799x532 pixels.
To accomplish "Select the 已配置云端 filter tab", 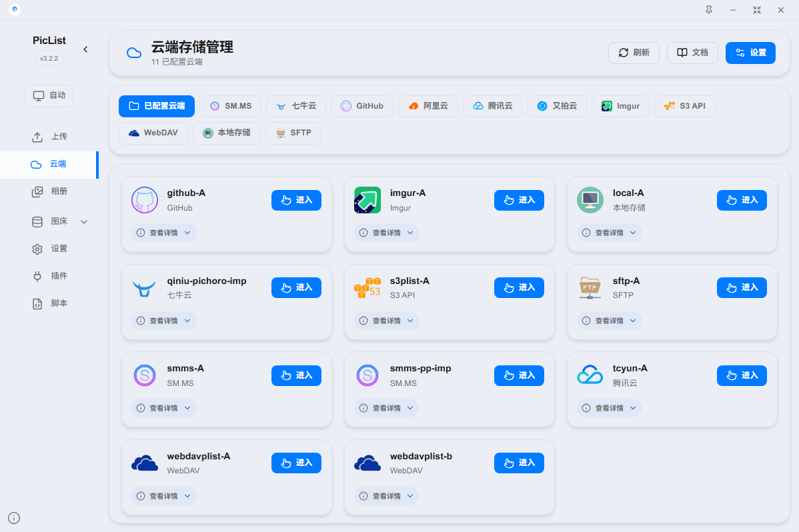I will [157, 106].
